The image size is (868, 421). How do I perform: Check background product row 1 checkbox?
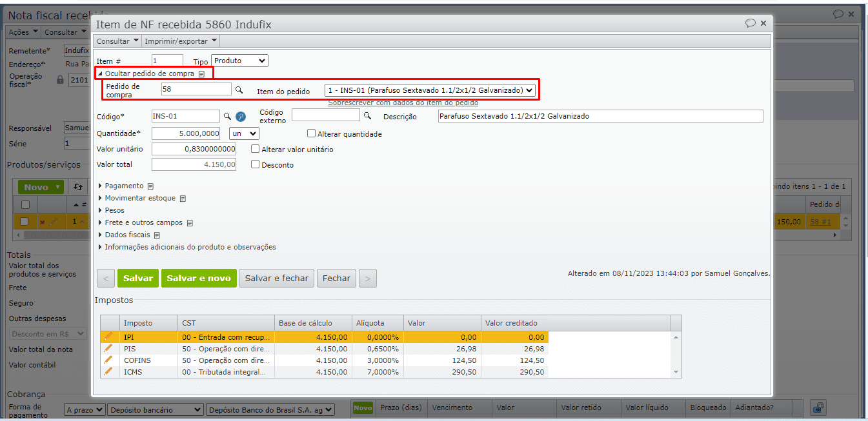(x=25, y=221)
